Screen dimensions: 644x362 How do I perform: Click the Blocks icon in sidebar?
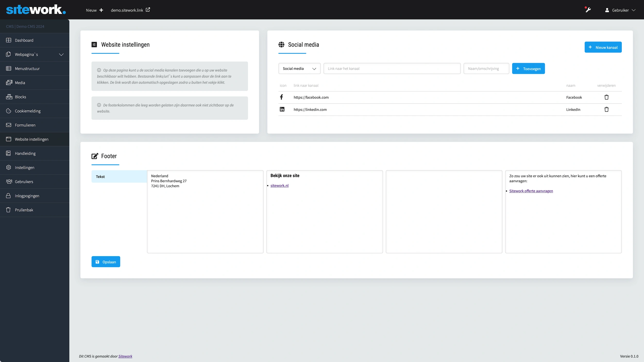click(x=9, y=97)
